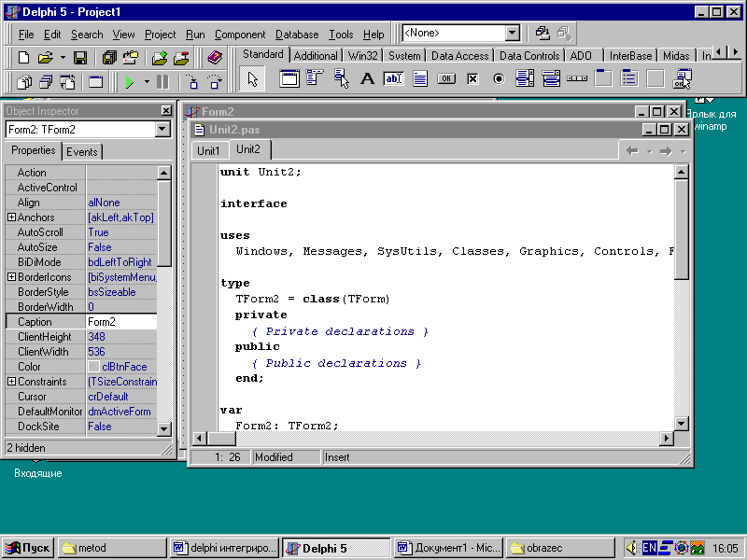Screen dimensions: 747x560
Task: Open the Form2: TForm2 object selector dropdown
Action: [162, 129]
